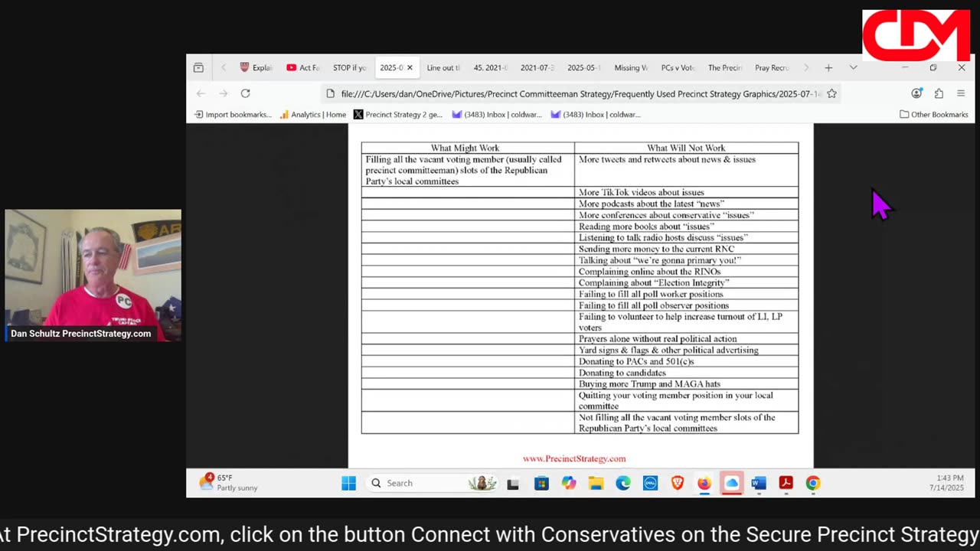This screenshot has height=551, width=980.
Task: Click the www.PrecinctStrategy.com link under the table
Action: click(574, 458)
